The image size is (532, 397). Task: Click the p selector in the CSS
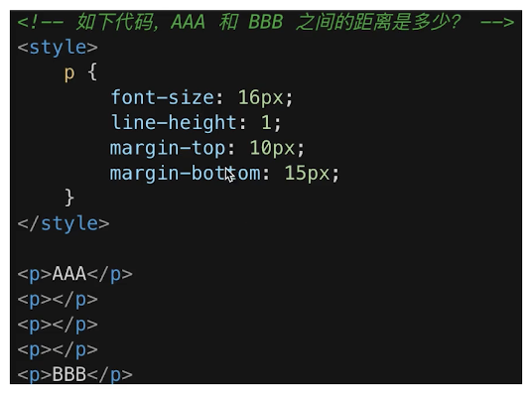69,73
